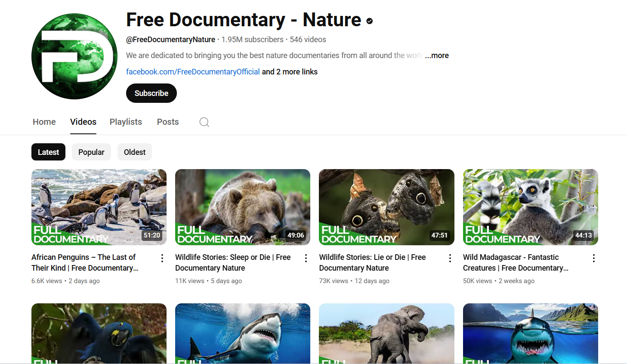
Task: Sort videos by Oldest
Action: (x=135, y=152)
